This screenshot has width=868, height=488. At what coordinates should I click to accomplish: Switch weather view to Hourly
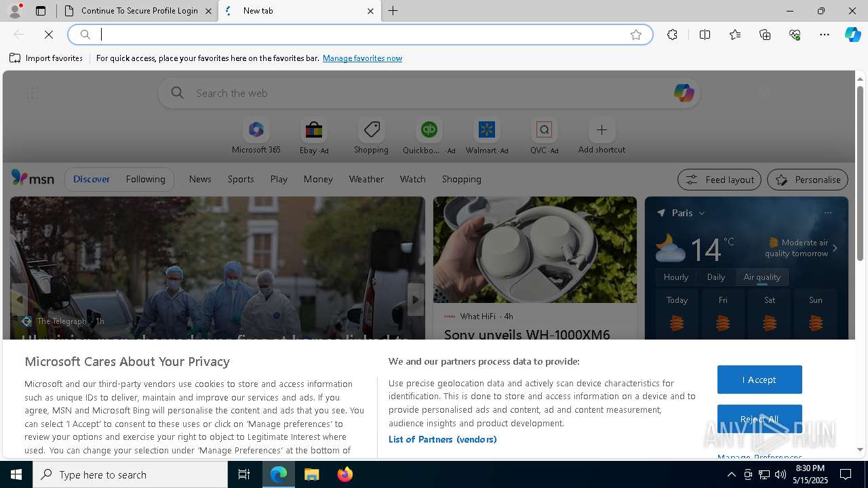click(676, 277)
